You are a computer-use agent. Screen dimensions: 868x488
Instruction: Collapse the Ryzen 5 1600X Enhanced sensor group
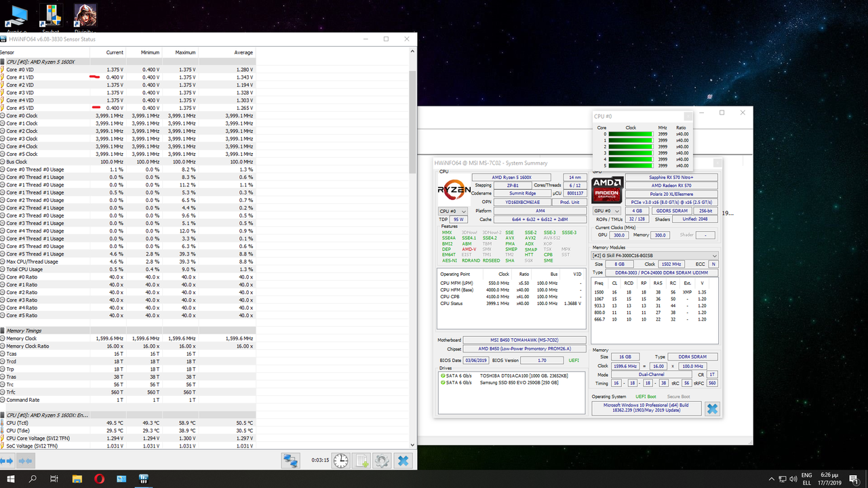coord(3,415)
